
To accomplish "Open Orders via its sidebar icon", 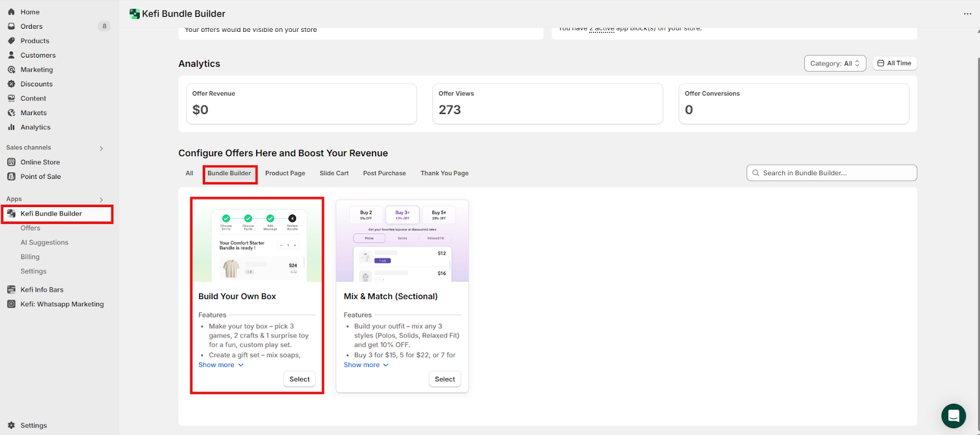I will [11, 26].
